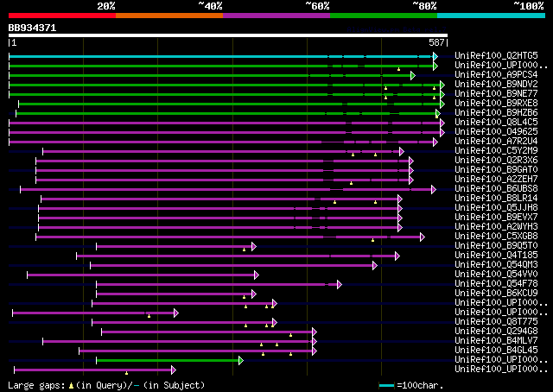Click the yellow gap marker under the Q294G8 bar
This screenshot has height=392, width=553.
tap(290, 335)
